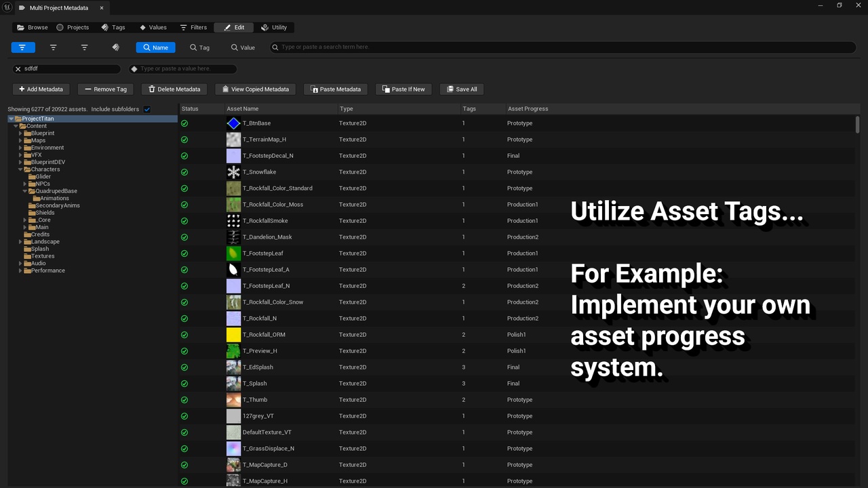
Task: Click the Paste If New button
Action: pyautogui.click(x=403, y=89)
